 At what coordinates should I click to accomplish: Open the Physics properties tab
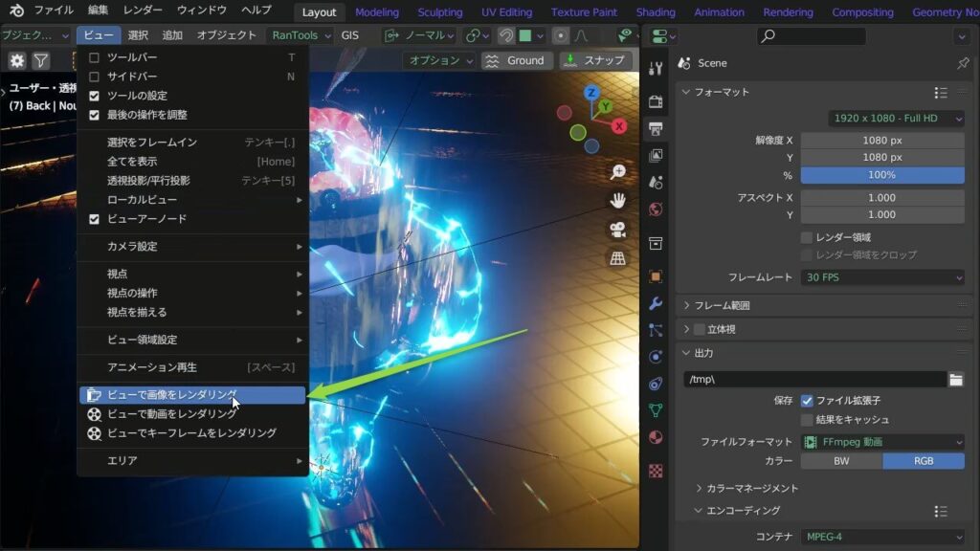655,357
